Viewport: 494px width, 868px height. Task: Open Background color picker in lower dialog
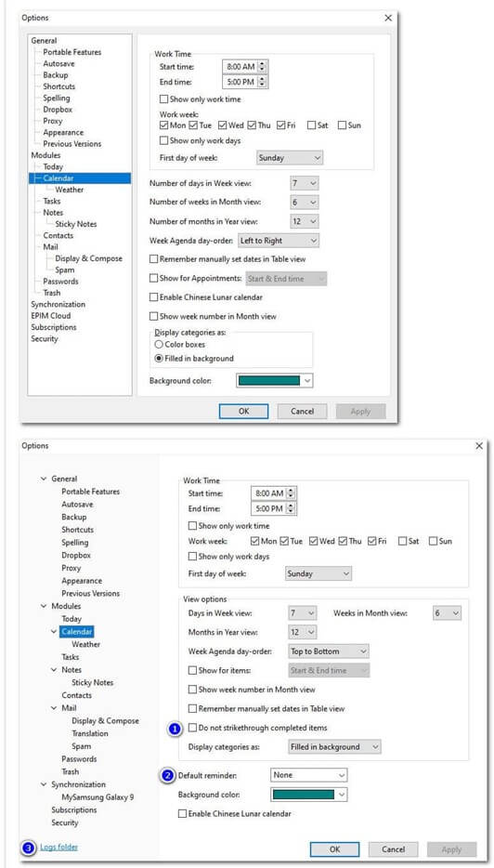click(x=309, y=795)
